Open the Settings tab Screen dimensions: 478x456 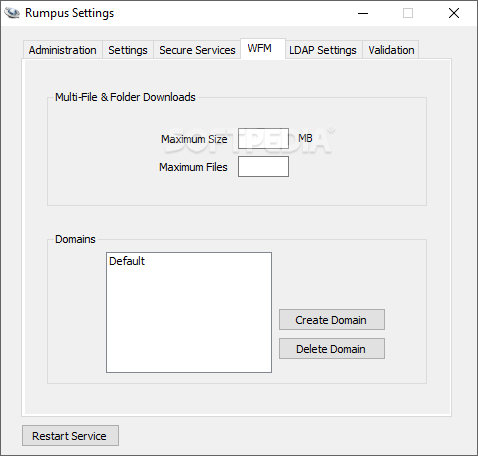[128, 50]
